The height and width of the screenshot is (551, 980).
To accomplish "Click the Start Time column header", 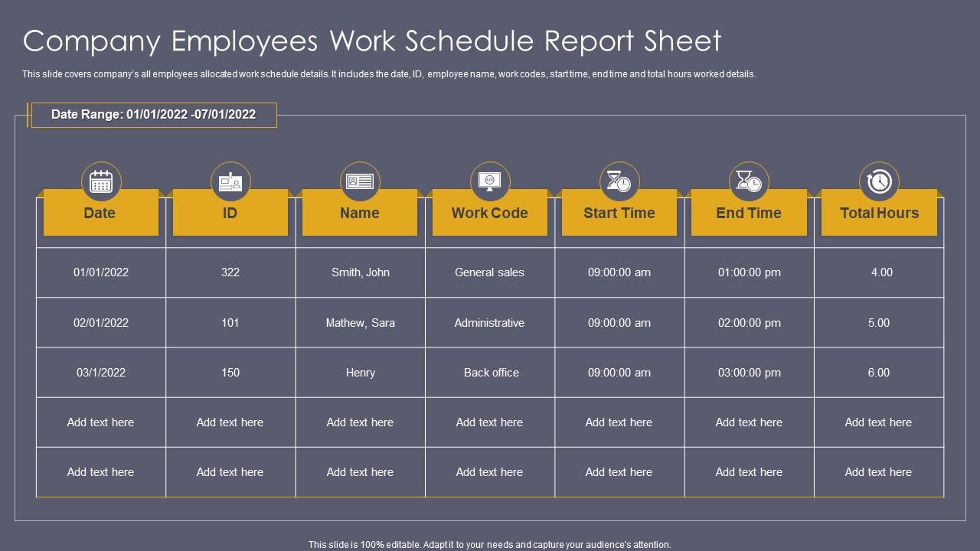I will point(619,213).
